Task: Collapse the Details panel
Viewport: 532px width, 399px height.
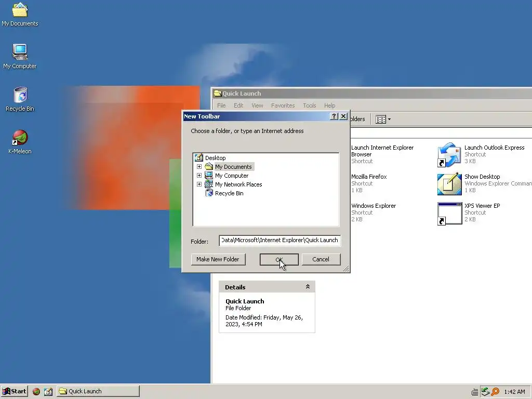Action: 308,287
